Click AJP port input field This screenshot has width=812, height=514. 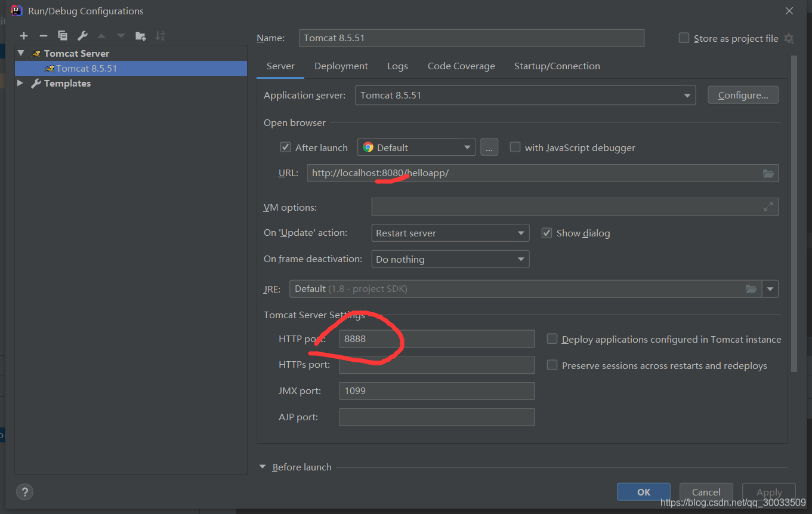(x=437, y=417)
